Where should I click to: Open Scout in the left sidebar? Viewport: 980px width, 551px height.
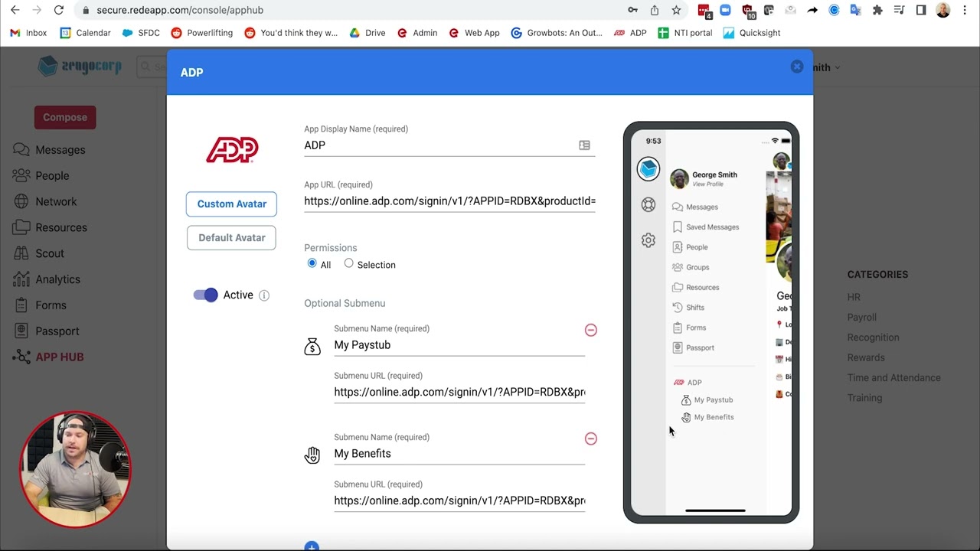[38, 253]
